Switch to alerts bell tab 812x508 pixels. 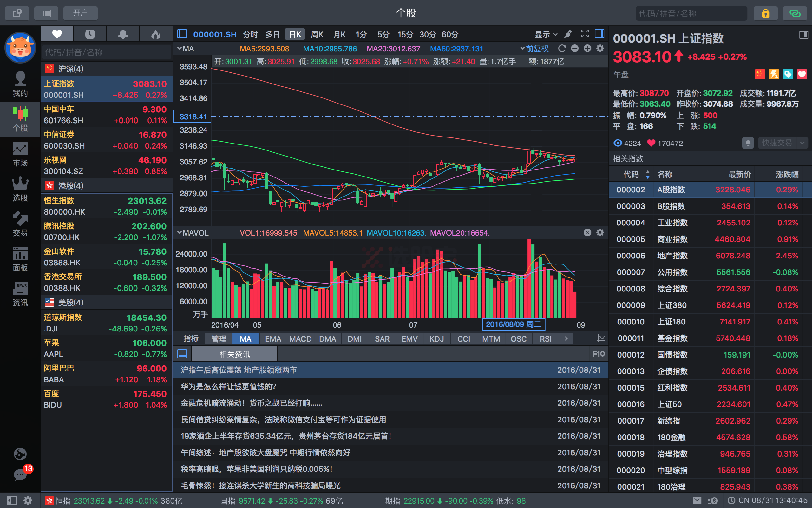click(123, 34)
